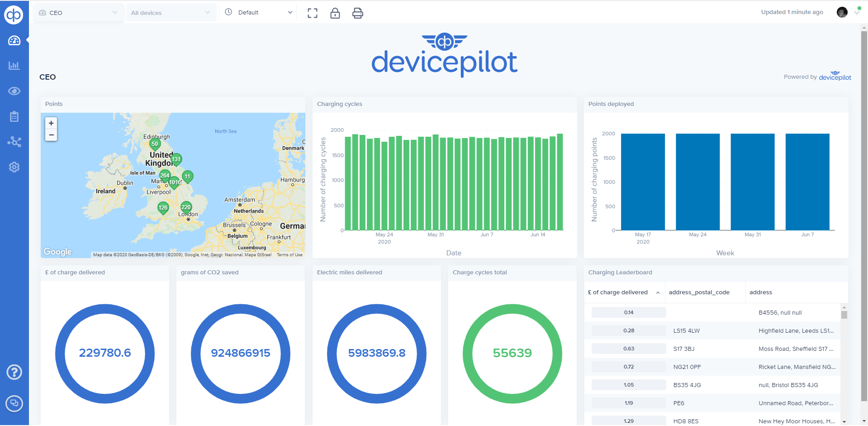Click the leaderboard scrollbar down arrow

tap(844, 421)
